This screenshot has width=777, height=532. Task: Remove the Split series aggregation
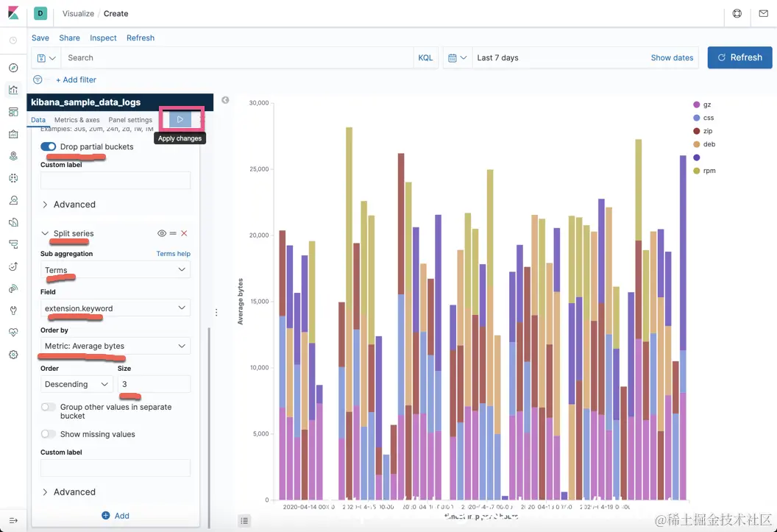(185, 233)
